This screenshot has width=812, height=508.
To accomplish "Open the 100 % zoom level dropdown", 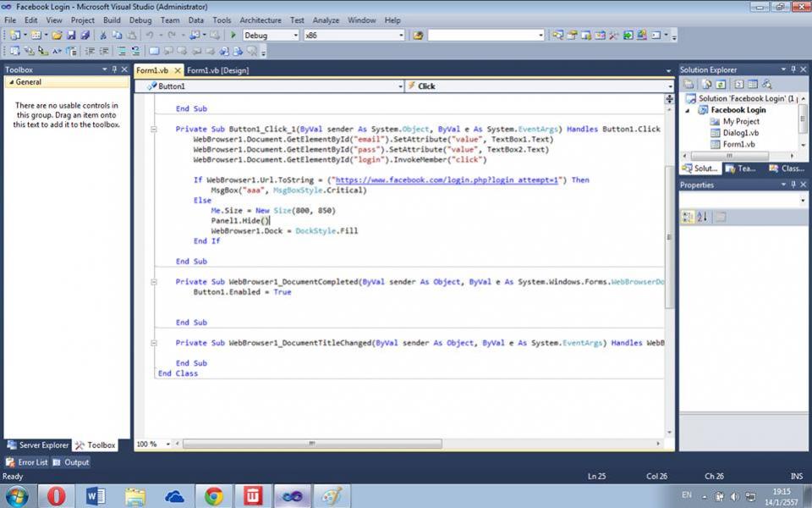I will pos(167,444).
